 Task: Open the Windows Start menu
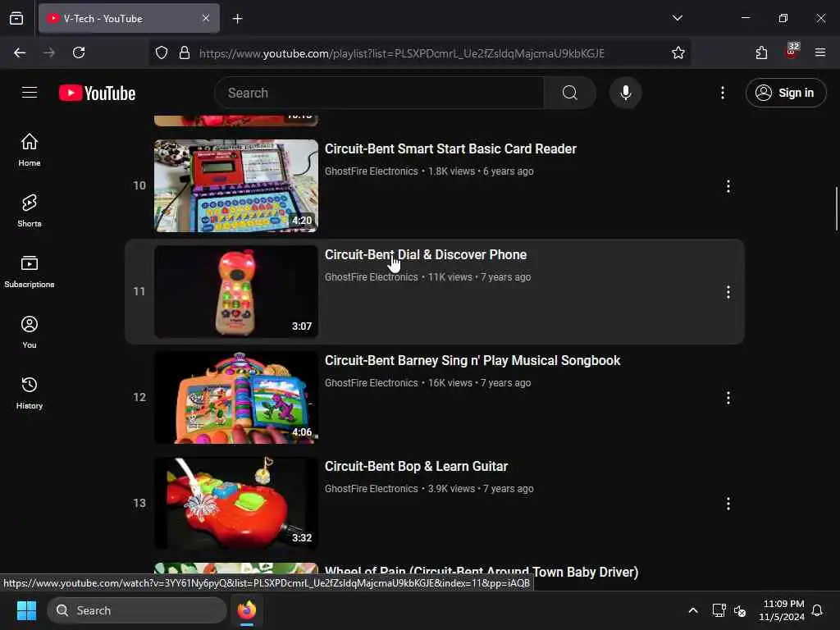pos(26,610)
